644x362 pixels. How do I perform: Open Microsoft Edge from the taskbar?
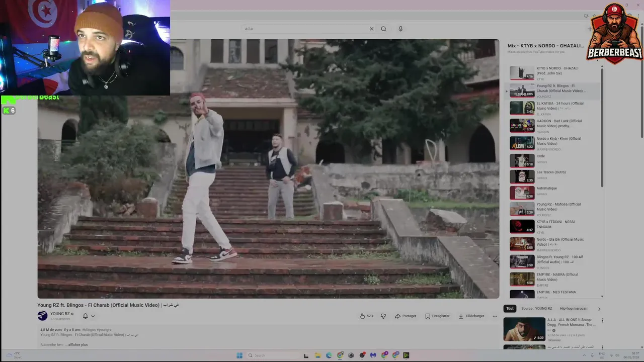(329, 355)
